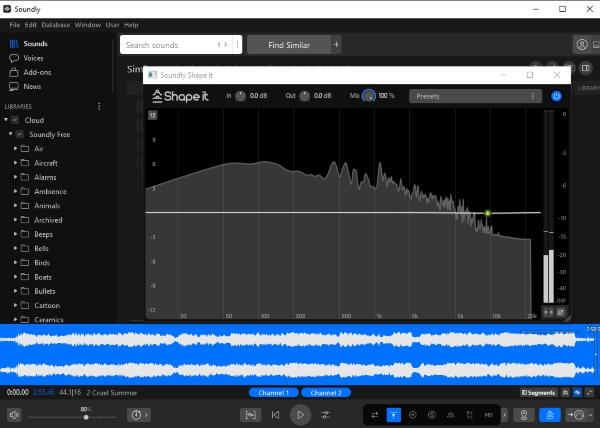600x428 pixels.
Task: Toggle Channel 1
Action: [x=274, y=393]
